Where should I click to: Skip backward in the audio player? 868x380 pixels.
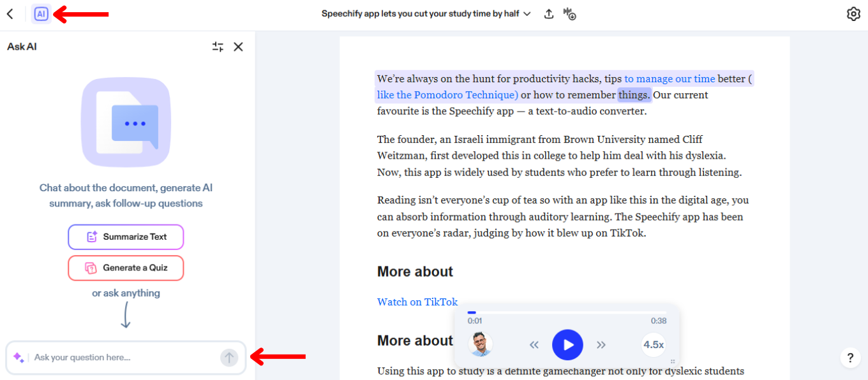[534, 344]
